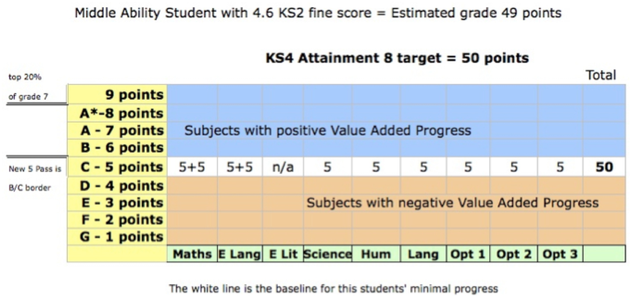
Task: Select the n/a cell in the white row
Action: click(283, 167)
